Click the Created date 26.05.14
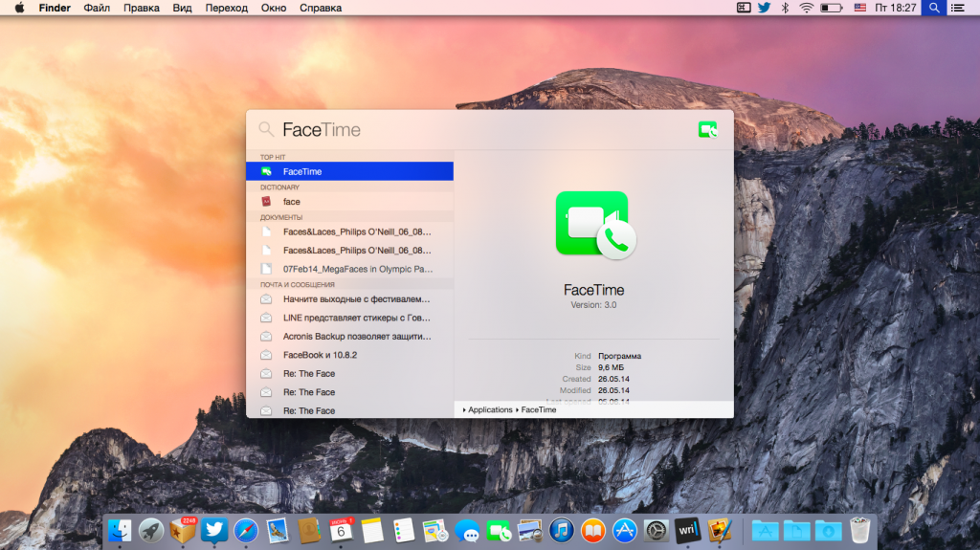This screenshot has height=550, width=980. [x=613, y=379]
